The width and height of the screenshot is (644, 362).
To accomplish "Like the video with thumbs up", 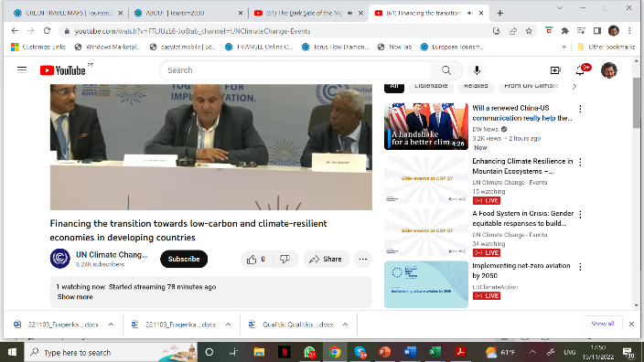I will point(256,259).
